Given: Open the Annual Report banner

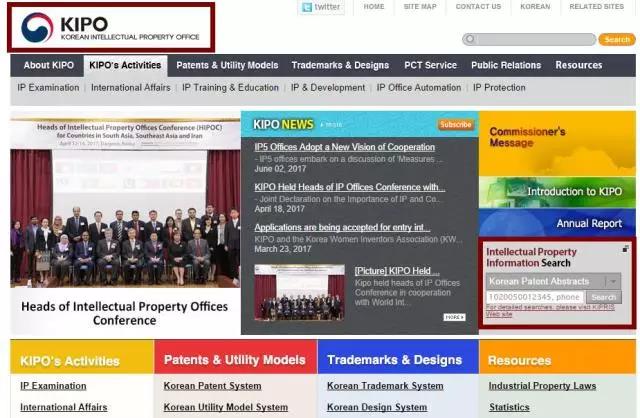Looking at the screenshot, I should (557, 223).
